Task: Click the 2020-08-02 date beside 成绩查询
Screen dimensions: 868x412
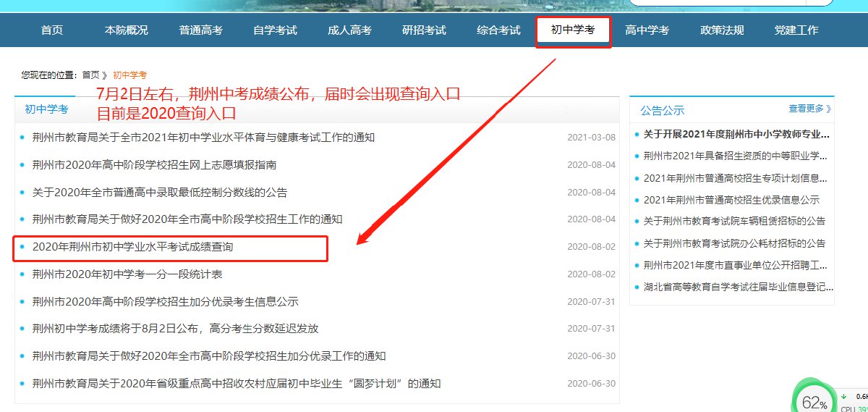Action: 592,247
